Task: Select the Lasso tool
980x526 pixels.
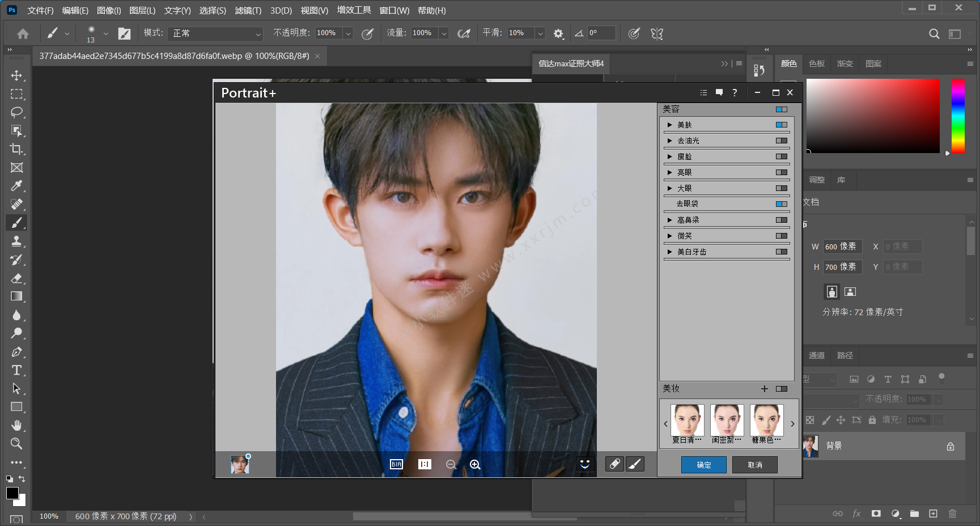Action: [16, 112]
